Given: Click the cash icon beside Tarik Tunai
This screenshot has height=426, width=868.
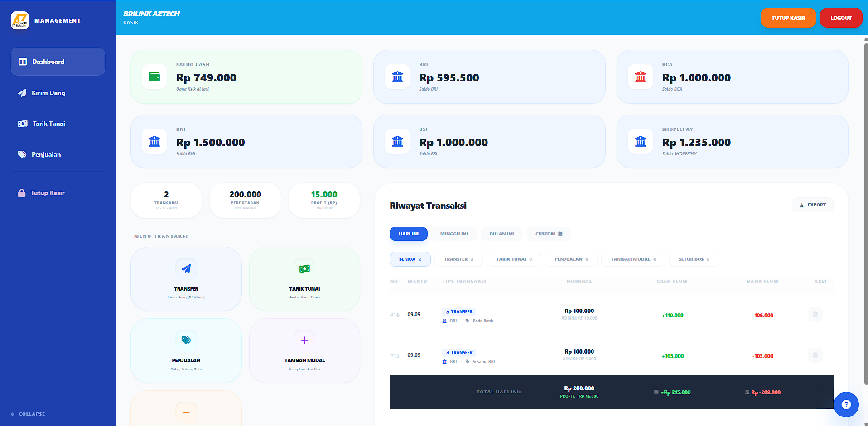Looking at the screenshot, I should pyautogui.click(x=23, y=124).
